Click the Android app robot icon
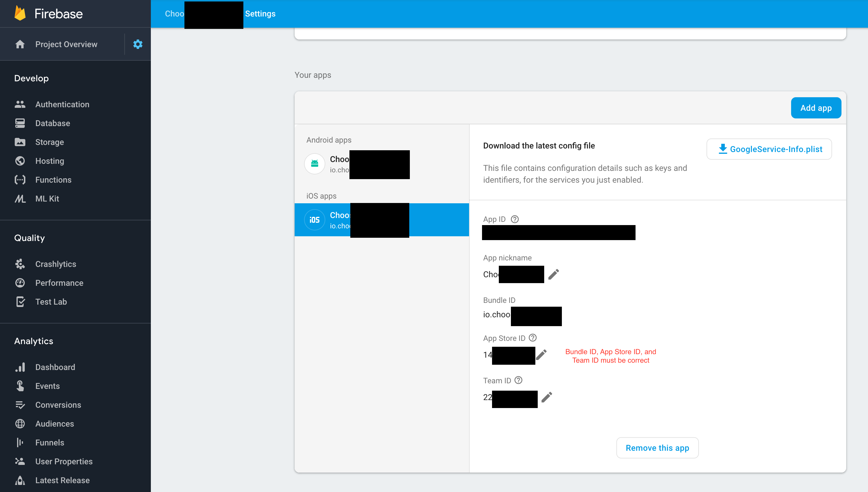The width and height of the screenshot is (868, 492). (x=315, y=164)
